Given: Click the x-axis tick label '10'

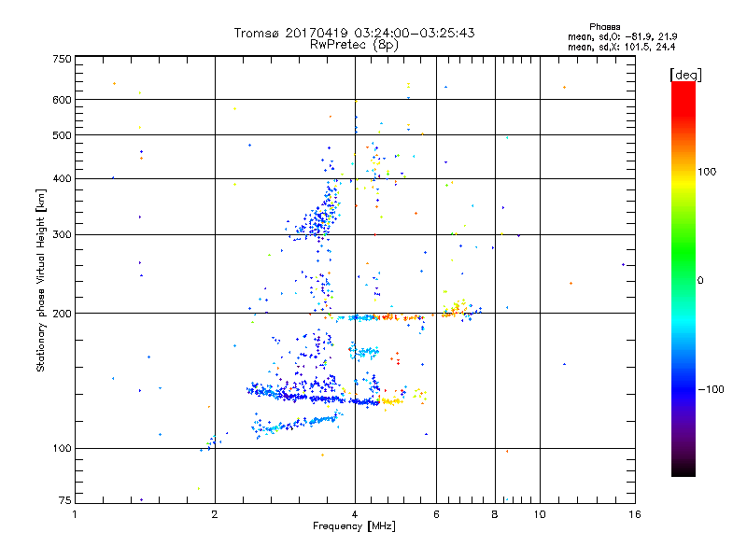Looking at the screenshot, I should (540, 514).
